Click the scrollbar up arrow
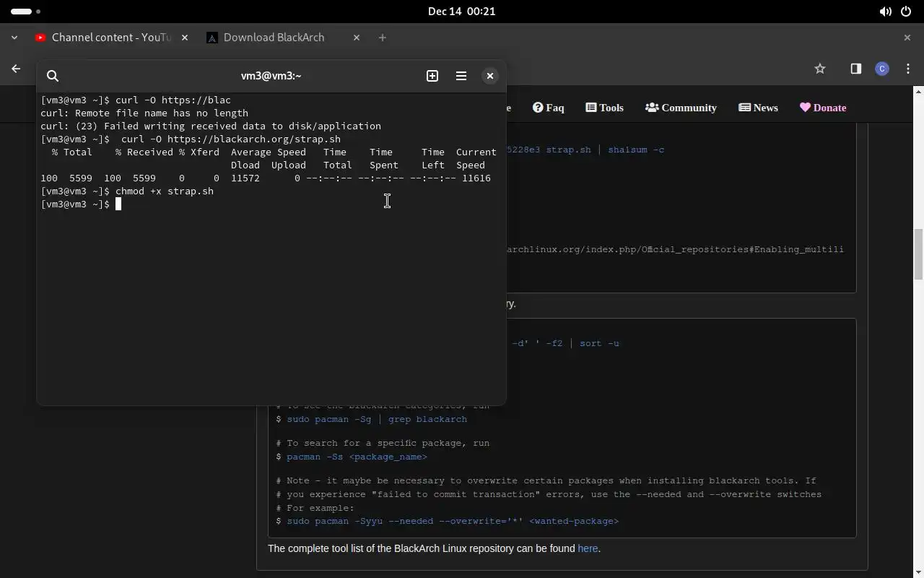The image size is (924, 578). point(918,92)
